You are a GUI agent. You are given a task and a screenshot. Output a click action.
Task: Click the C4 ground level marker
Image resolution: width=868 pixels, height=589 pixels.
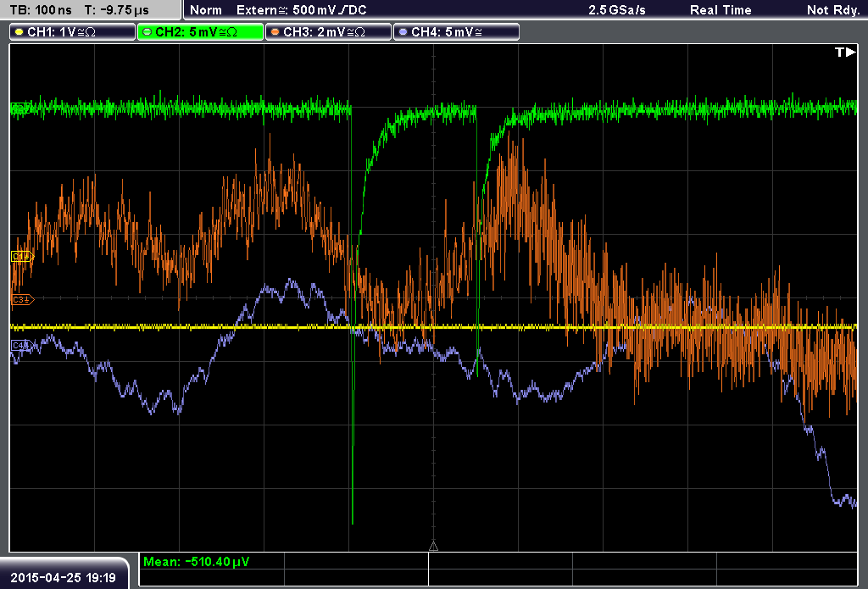(x=21, y=346)
